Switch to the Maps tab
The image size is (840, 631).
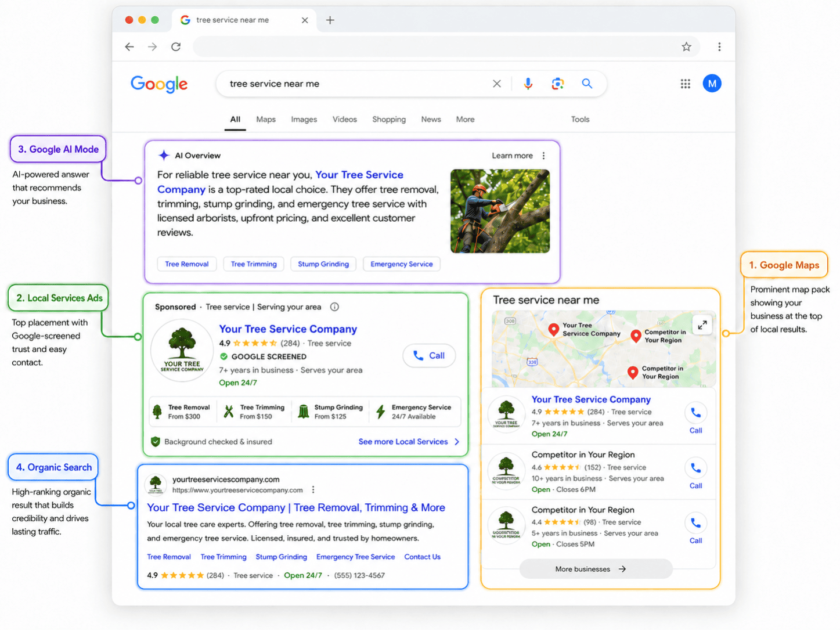tap(266, 120)
